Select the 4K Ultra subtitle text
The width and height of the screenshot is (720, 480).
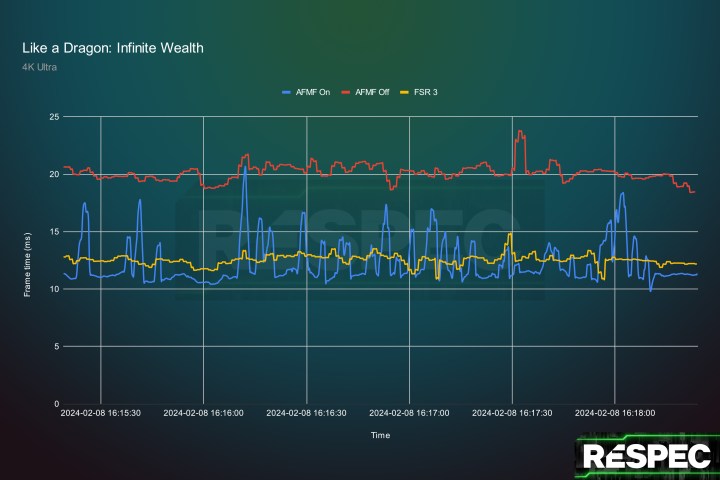(x=41, y=66)
